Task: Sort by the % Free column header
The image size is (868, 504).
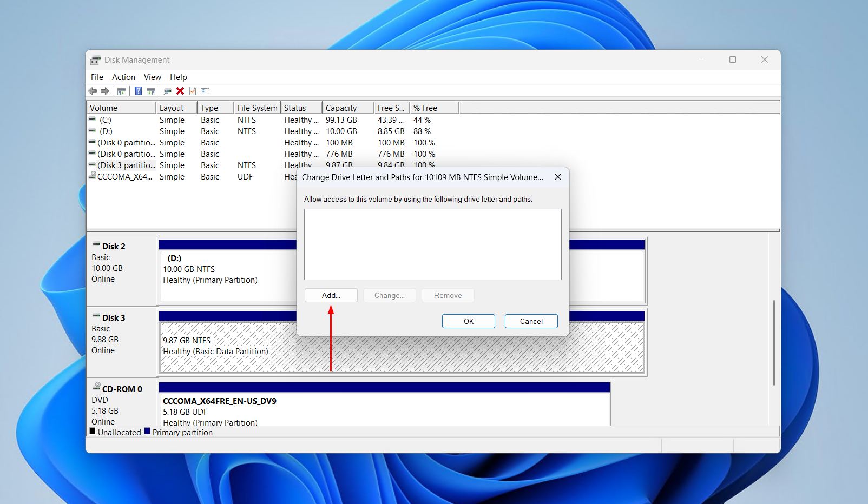Action: 435,108
